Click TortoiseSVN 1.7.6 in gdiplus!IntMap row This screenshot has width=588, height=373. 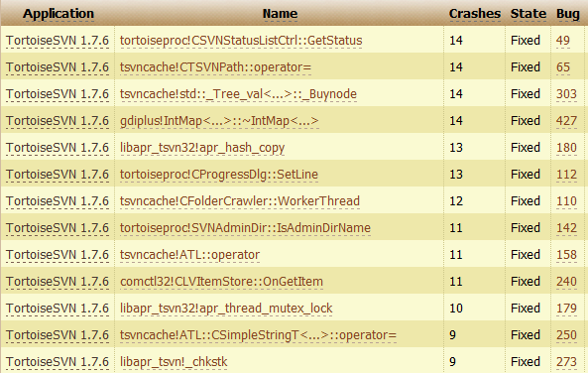58,121
